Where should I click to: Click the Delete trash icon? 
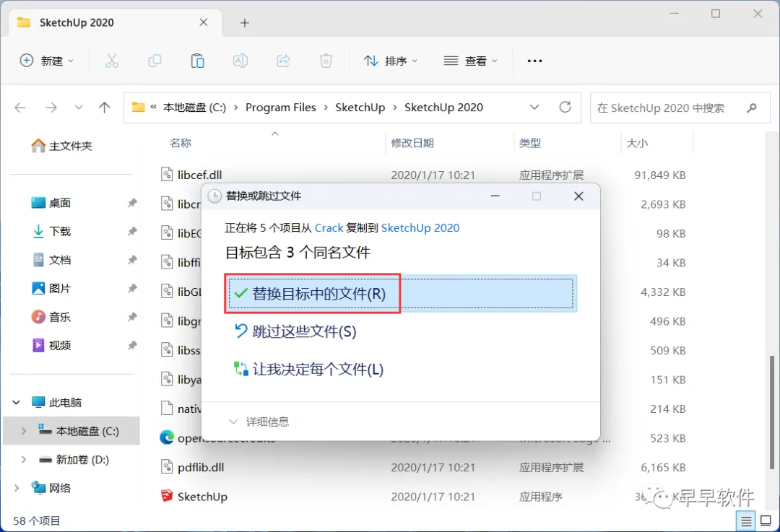click(x=326, y=61)
